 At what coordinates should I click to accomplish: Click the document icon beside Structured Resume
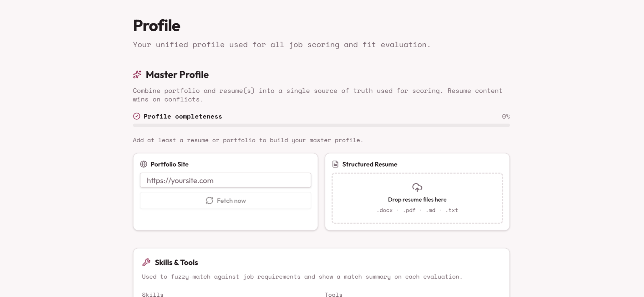(x=335, y=164)
